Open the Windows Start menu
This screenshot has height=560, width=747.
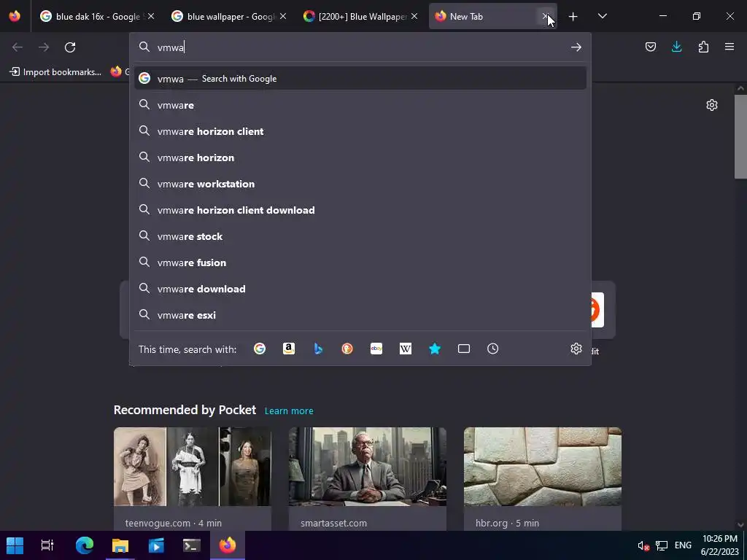15,545
